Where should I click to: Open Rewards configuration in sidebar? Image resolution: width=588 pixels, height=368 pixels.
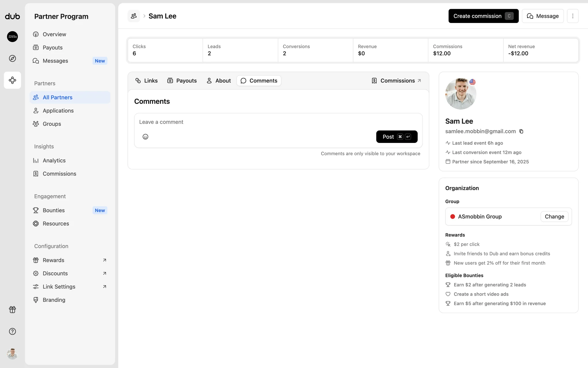pos(54,260)
